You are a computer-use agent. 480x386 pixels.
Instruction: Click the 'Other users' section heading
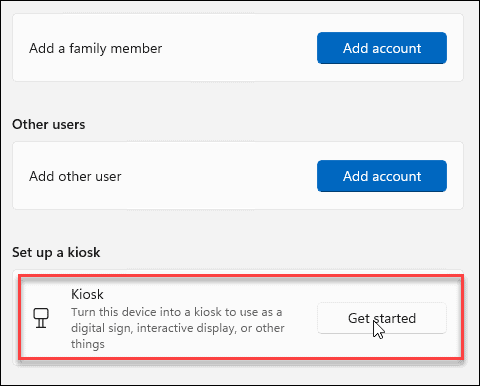tap(49, 124)
